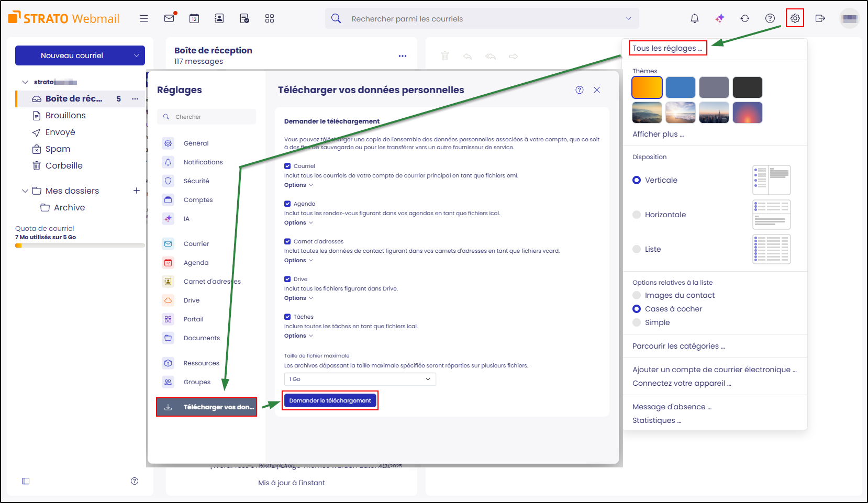Select Tous les réglages menu entry
Screen dimensions: 868x503
pos(666,48)
